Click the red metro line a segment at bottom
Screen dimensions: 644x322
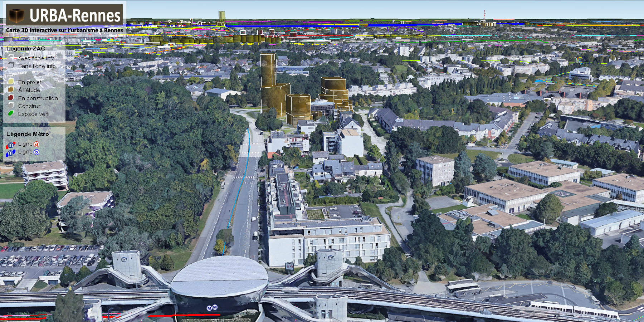click(x=184, y=315)
